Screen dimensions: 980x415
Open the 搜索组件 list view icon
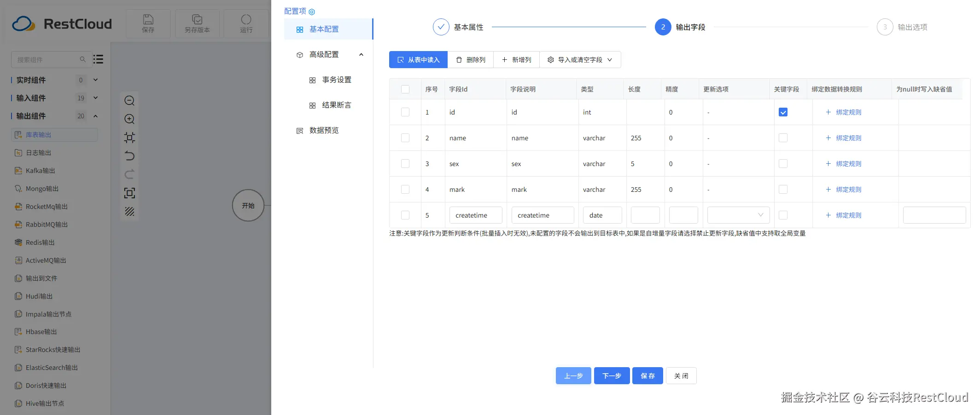(x=98, y=59)
